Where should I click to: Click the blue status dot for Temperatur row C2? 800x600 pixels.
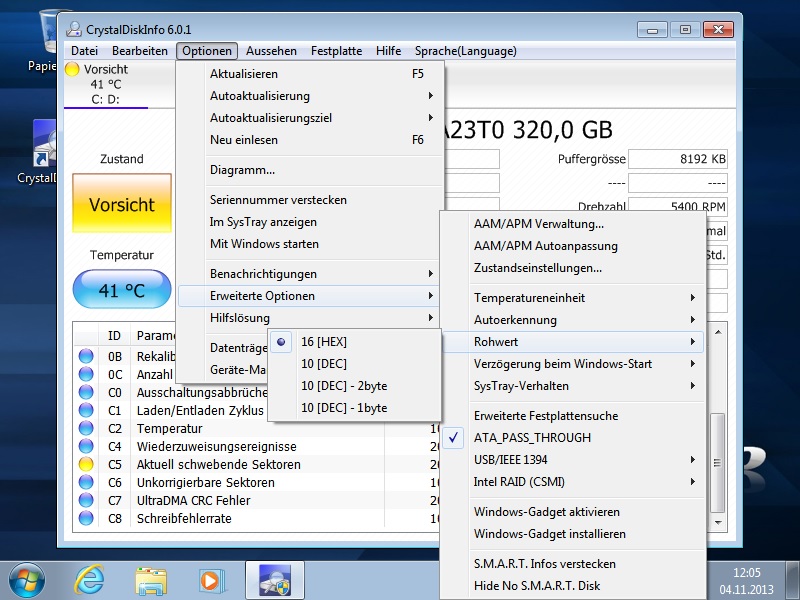tap(86, 428)
